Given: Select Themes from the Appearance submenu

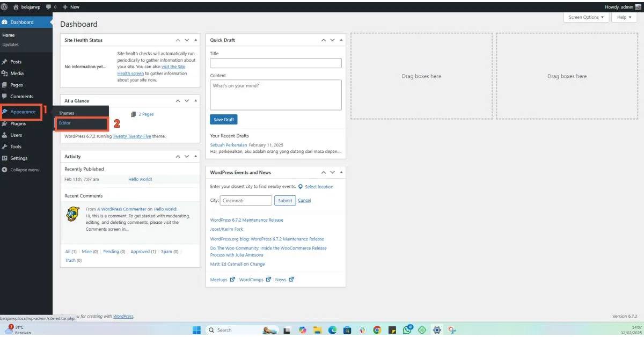Looking at the screenshot, I should tap(67, 113).
